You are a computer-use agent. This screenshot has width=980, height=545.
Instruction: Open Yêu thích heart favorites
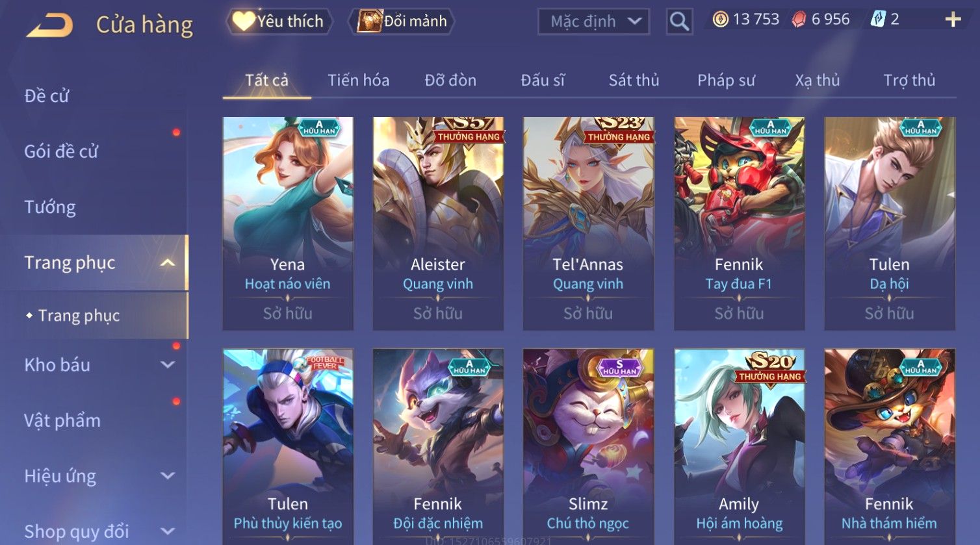pyautogui.click(x=279, y=21)
